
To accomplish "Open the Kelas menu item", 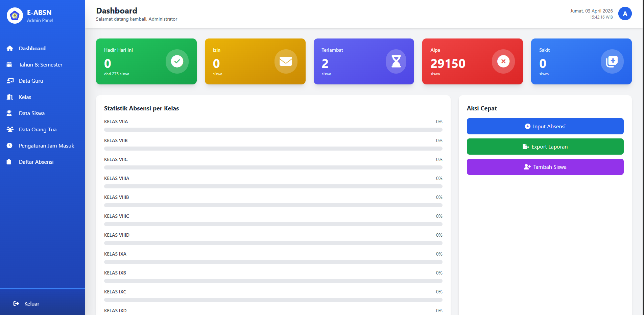I will point(25,97).
